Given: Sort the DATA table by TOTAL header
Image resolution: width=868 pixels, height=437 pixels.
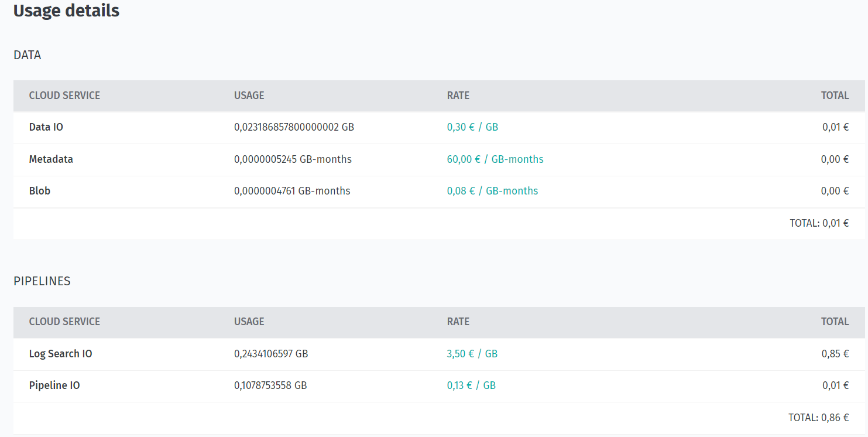Looking at the screenshot, I should 835,95.
